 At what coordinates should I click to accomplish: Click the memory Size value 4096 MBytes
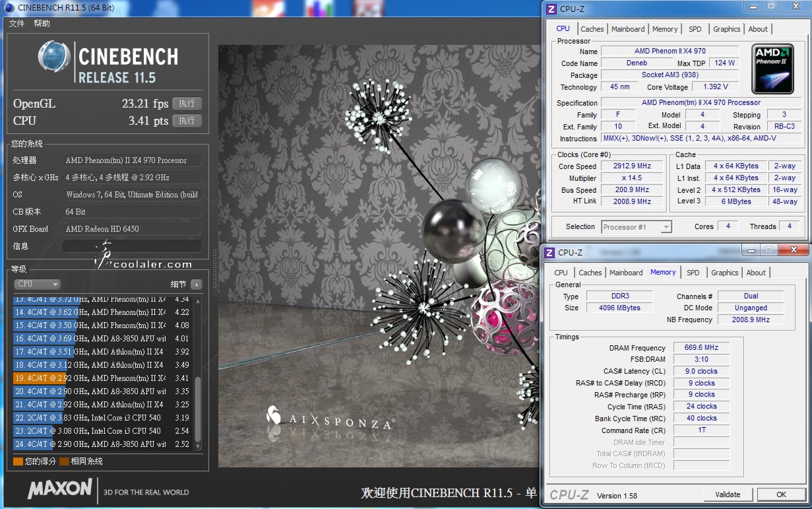click(618, 308)
